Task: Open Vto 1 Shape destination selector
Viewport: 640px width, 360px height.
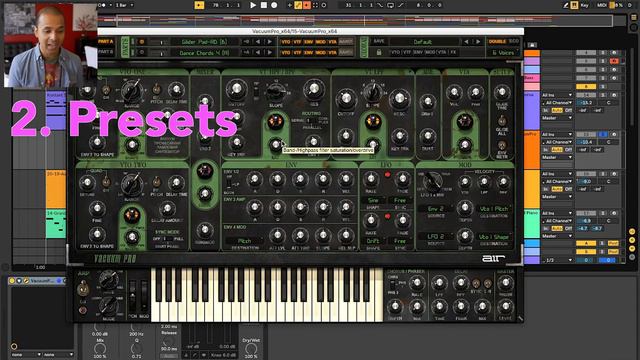Action: [x=494, y=236]
